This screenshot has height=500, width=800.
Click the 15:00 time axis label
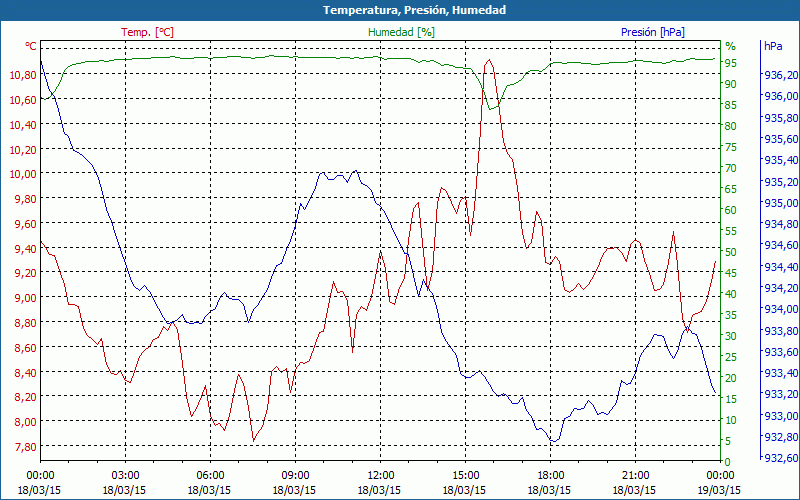tap(465, 476)
